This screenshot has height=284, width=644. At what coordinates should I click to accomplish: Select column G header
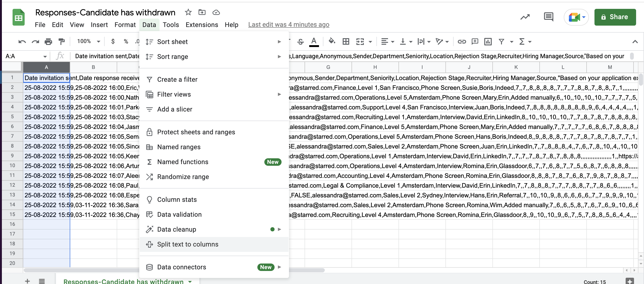click(x=328, y=67)
